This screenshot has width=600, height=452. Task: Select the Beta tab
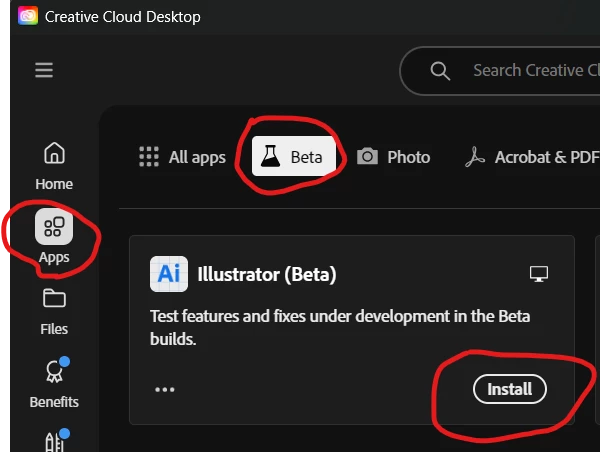click(x=293, y=156)
